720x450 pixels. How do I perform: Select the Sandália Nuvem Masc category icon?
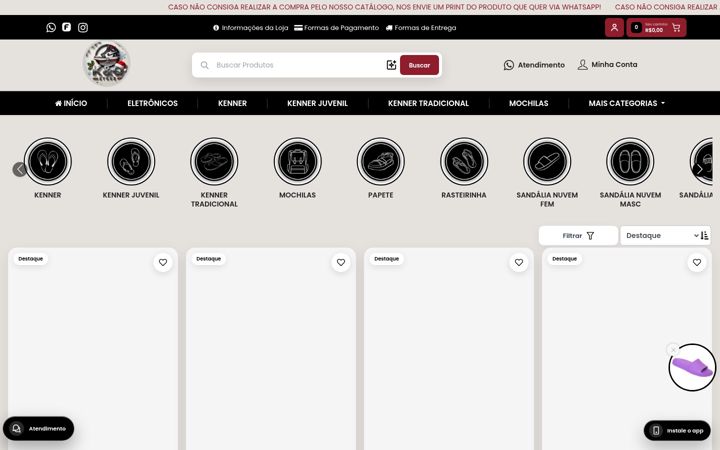630,162
